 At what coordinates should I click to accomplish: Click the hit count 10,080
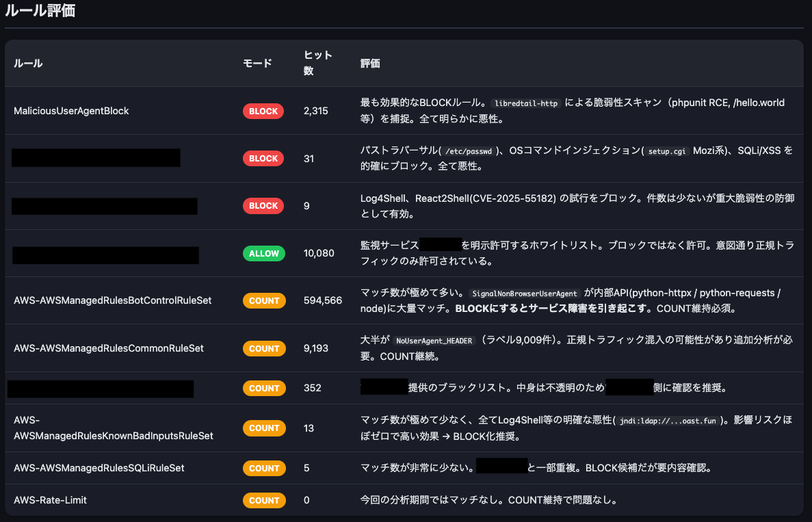point(319,253)
